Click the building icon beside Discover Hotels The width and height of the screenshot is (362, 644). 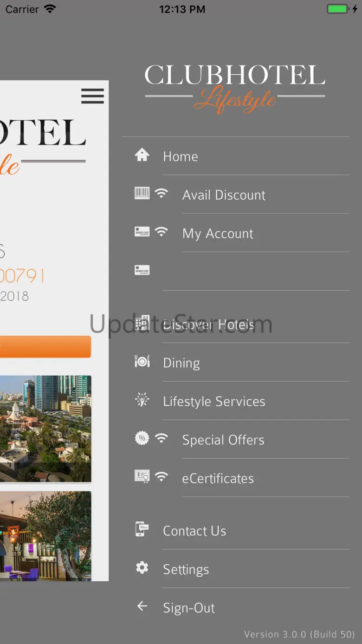coord(142,323)
